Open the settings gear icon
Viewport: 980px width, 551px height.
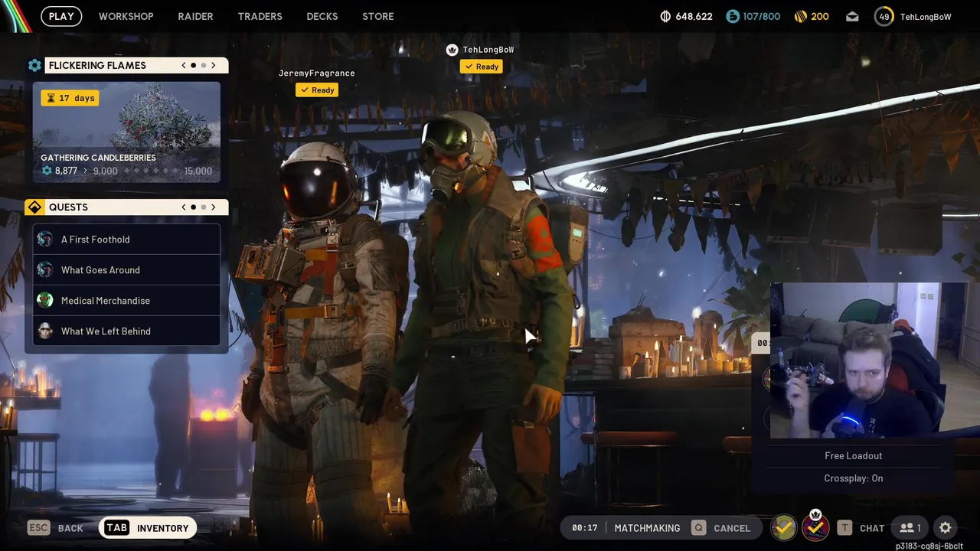click(946, 528)
